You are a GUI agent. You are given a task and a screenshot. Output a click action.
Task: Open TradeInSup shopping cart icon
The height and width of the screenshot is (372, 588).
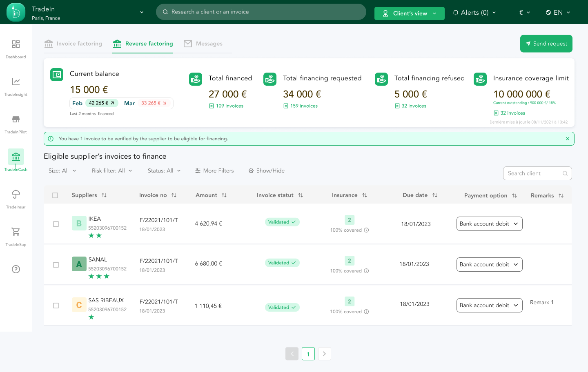pos(16,232)
